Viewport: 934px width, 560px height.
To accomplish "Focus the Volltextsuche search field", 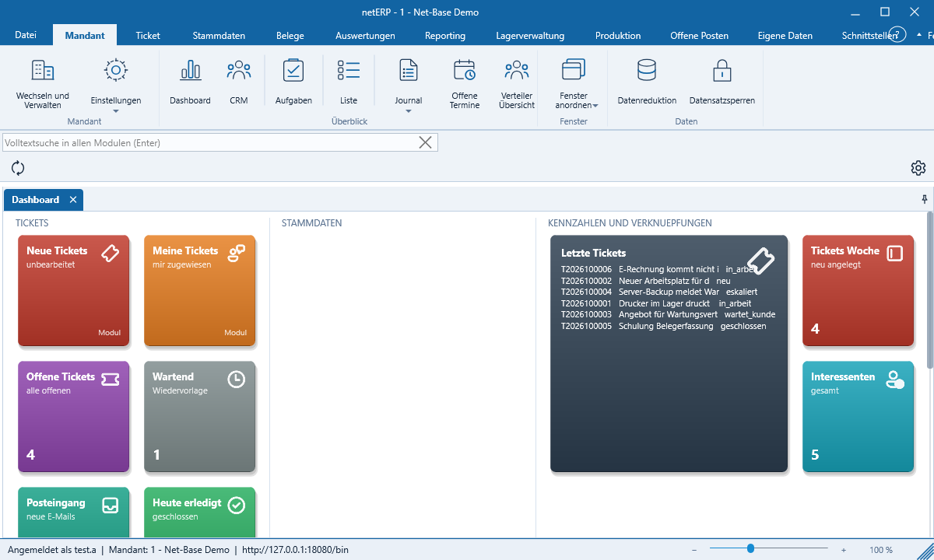I will pyautogui.click(x=210, y=142).
